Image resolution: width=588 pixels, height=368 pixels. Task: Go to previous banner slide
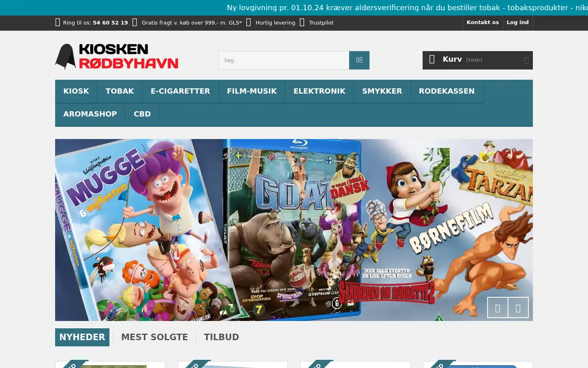pyautogui.click(x=498, y=307)
